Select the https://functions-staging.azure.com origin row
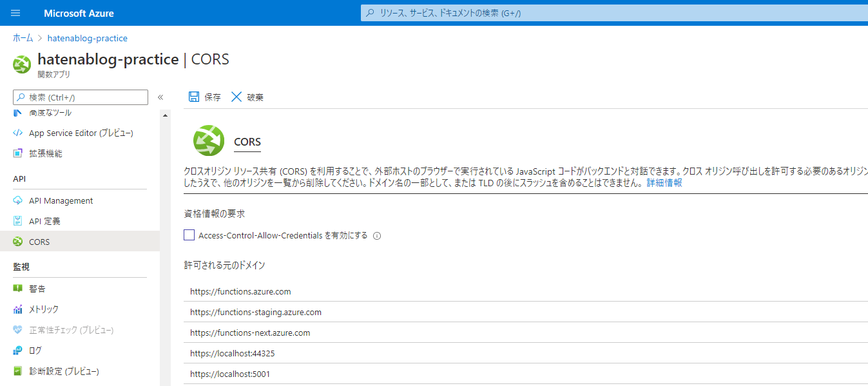The height and width of the screenshot is (386, 868). (x=526, y=312)
